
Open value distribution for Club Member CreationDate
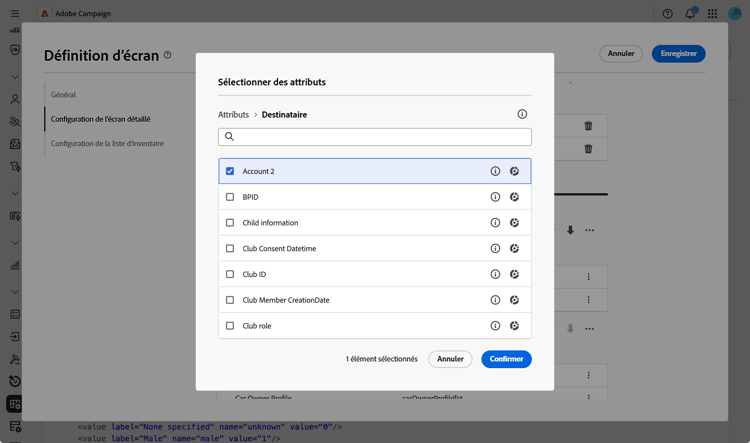point(514,300)
